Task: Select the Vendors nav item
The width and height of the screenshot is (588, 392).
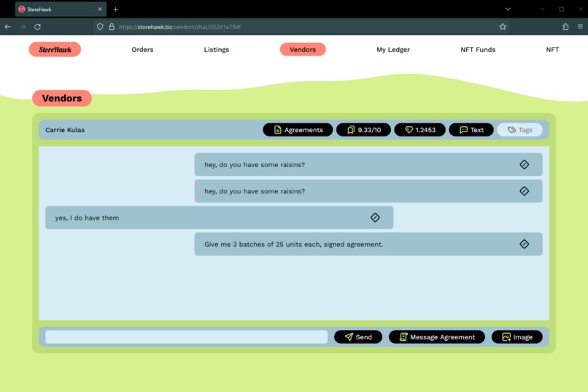Action: point(303,50)
